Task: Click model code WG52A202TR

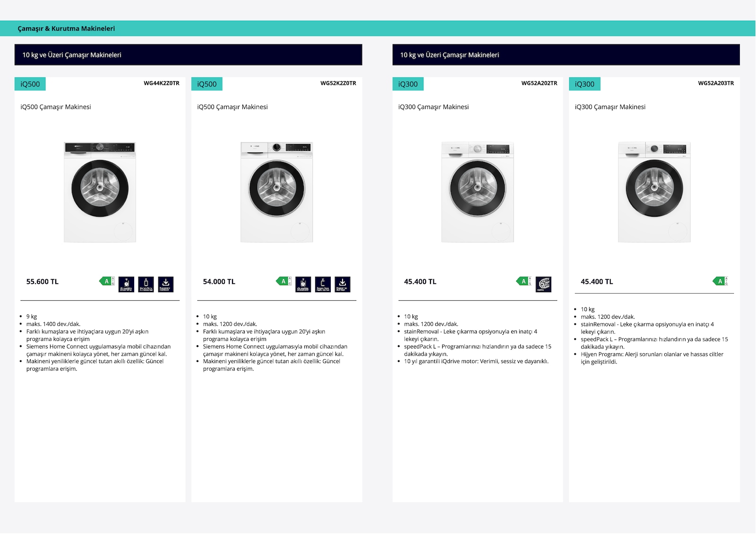Action: 539,83
